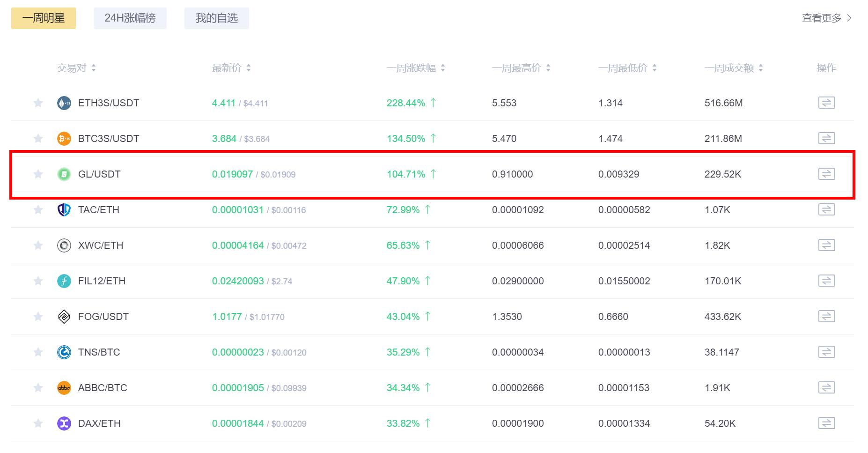Sort by 交易对 column arrows
The height and width of the screenshot is (453, 868).
pos(94,68)
